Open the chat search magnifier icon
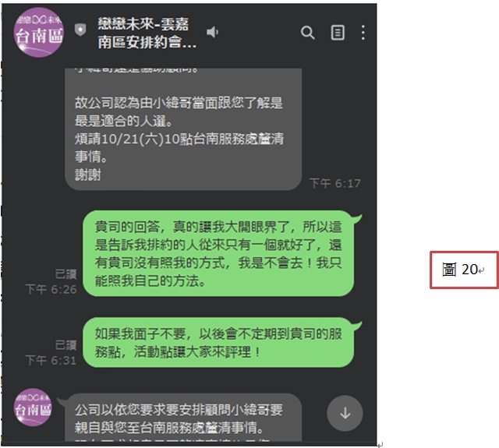 pos(308,33)
